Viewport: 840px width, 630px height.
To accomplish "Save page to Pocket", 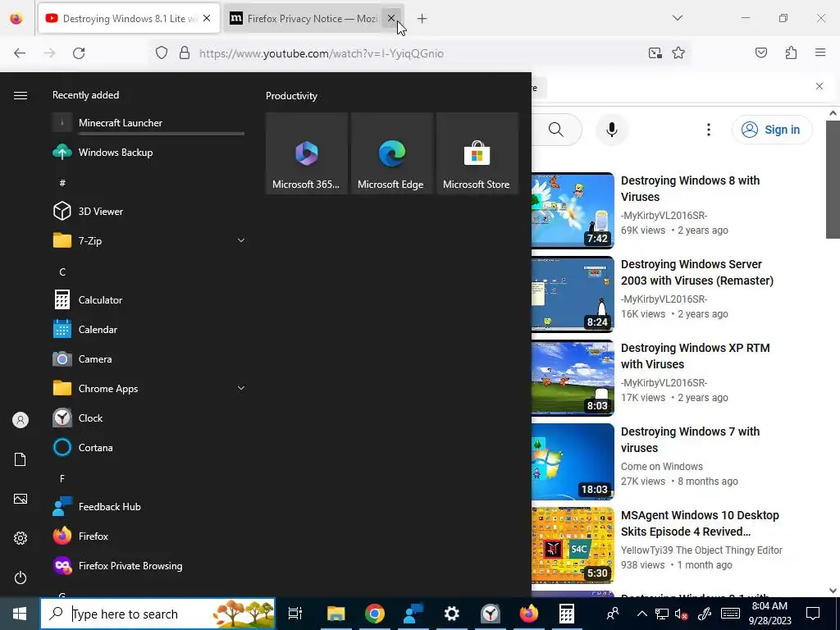I will pyautogui.click(x=761, y=52).
